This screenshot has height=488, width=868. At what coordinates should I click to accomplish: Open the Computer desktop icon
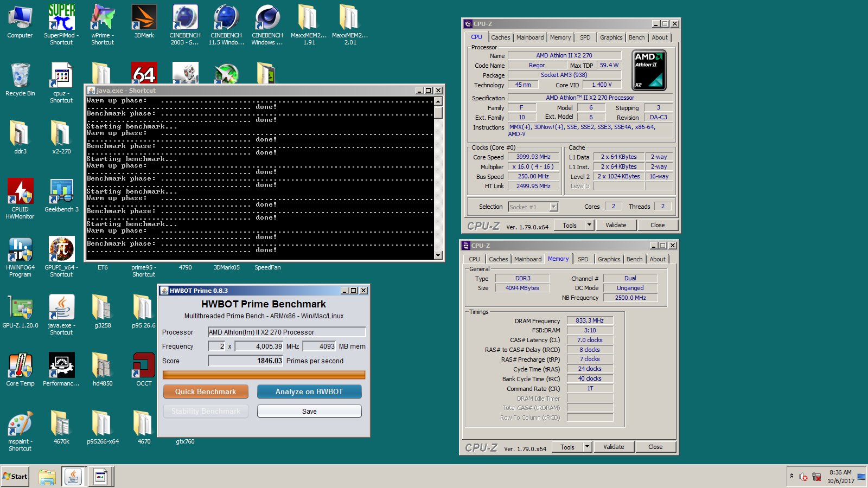point(20,22)
